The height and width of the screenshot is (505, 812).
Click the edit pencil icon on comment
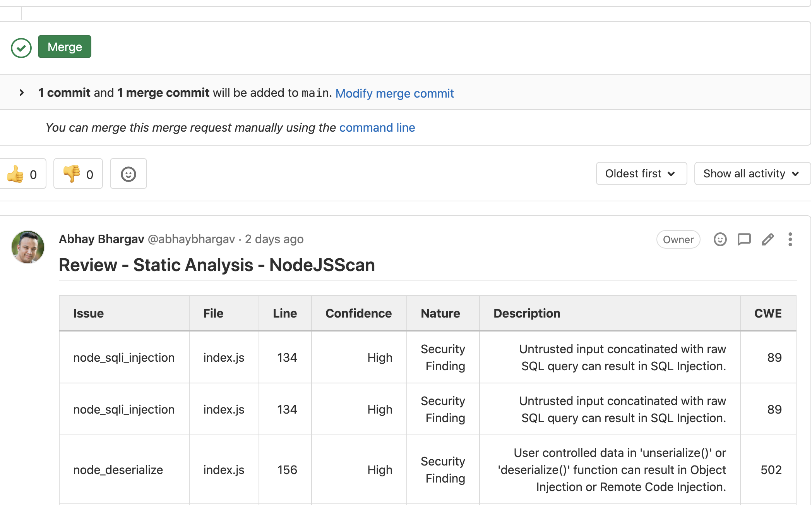coord(768,239)
